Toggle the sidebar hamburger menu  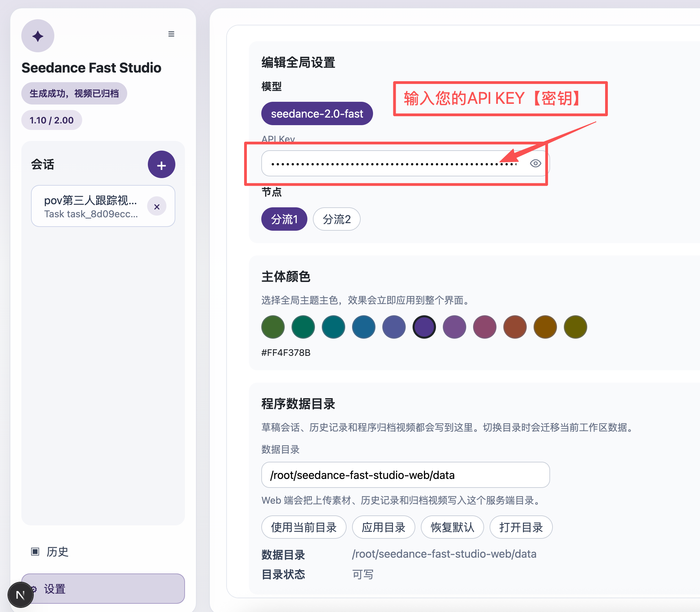pos(171,34)
